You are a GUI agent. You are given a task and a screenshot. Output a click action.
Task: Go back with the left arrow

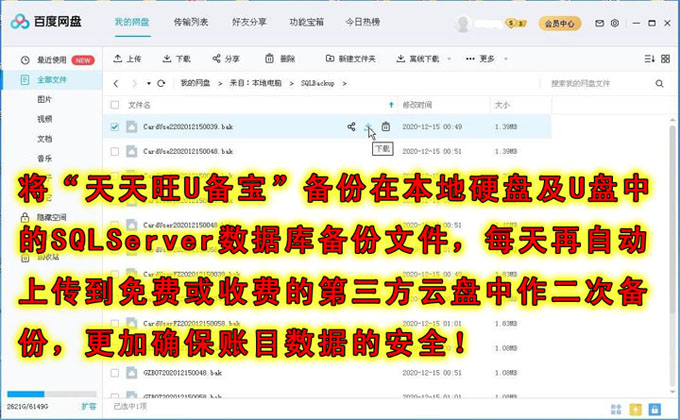[x=116, y=83]
